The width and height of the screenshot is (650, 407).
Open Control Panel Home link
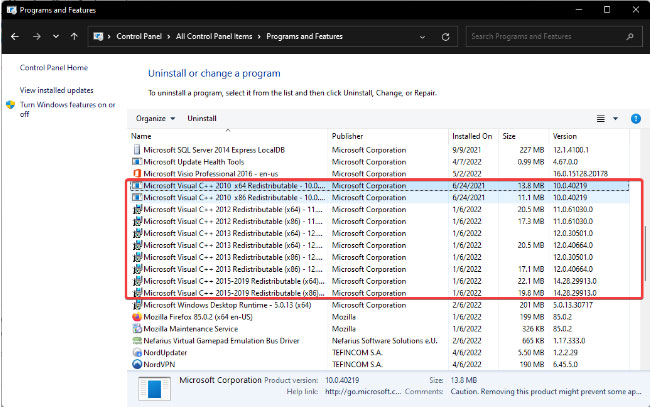(54, 68)
